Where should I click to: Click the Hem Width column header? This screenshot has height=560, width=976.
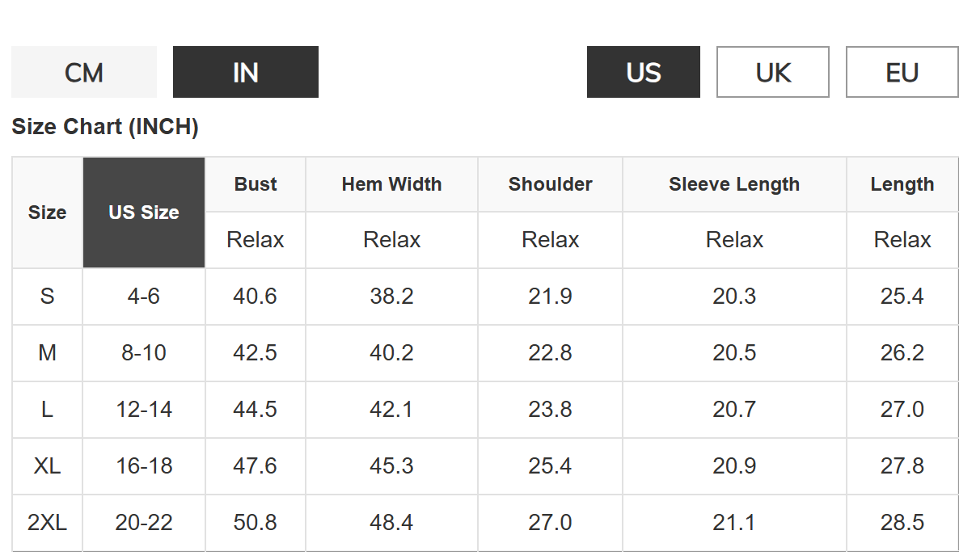392,184
